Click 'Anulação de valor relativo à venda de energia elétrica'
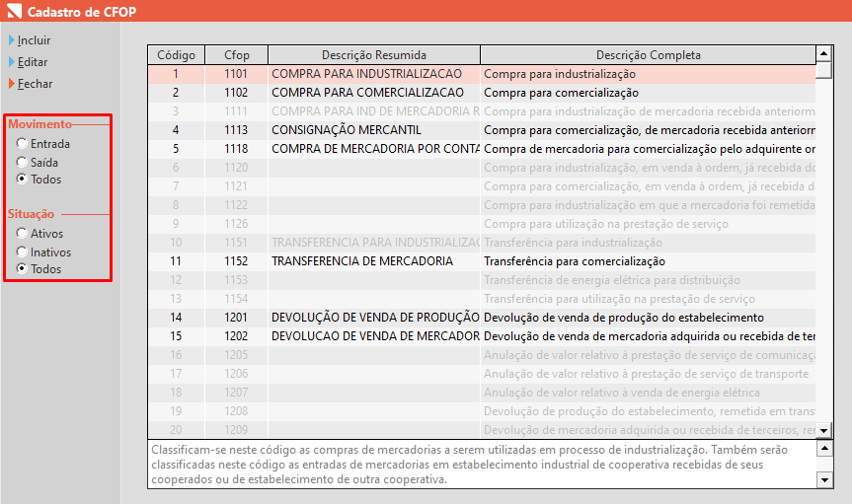Image resolution: width=852 pixels, height=504 pixels. click(x=622, y=393)
